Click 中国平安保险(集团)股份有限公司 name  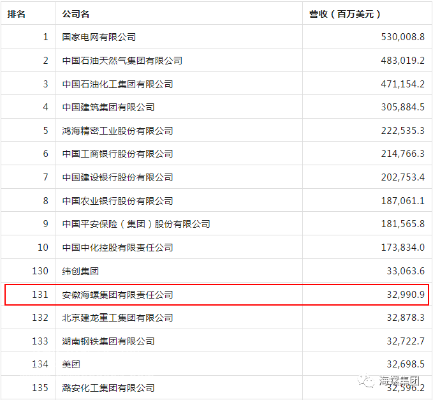point(136,224)
